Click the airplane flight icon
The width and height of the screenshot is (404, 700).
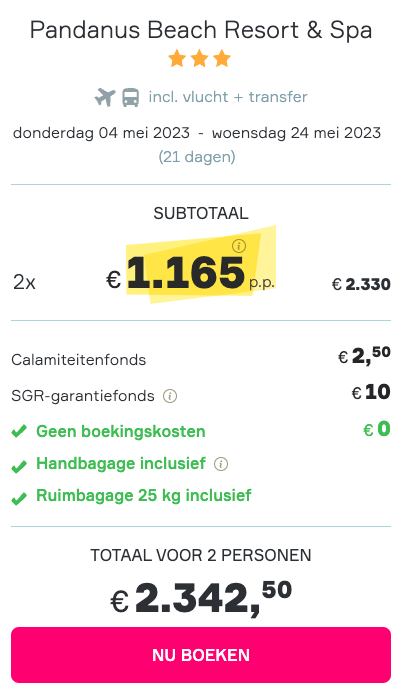point(105,97)
